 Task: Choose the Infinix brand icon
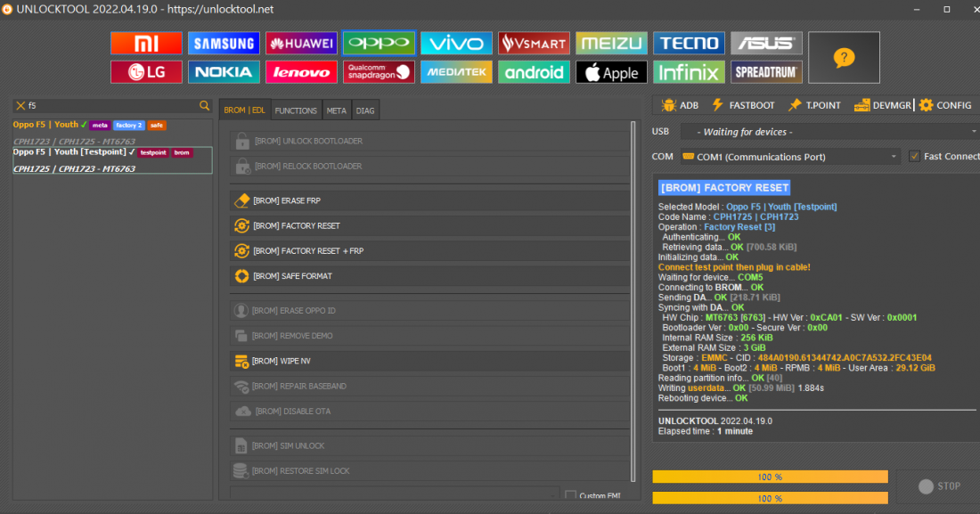(x=689, y=72)
